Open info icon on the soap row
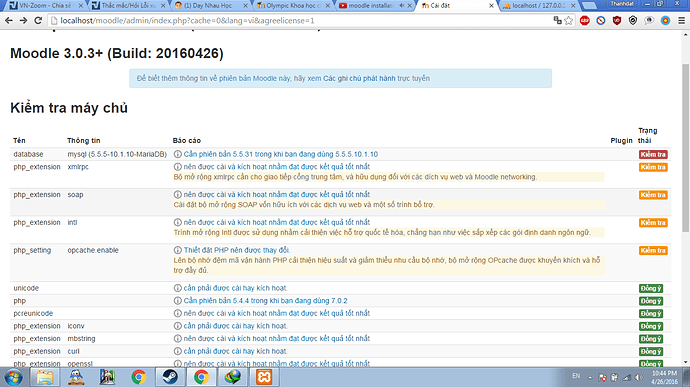 click(x=177, y=195)
